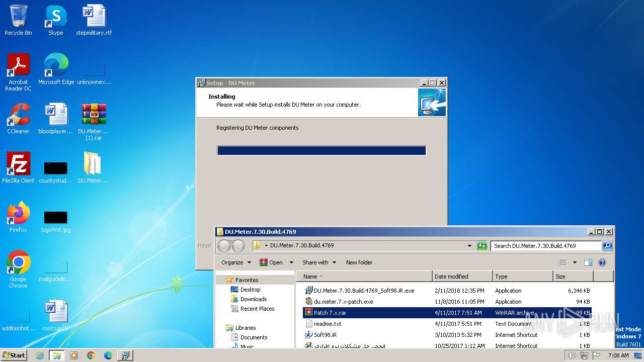Viewport: 644px width, 362px height.
Task: Open the Organize dropdown menu
Action: point(236,262)
